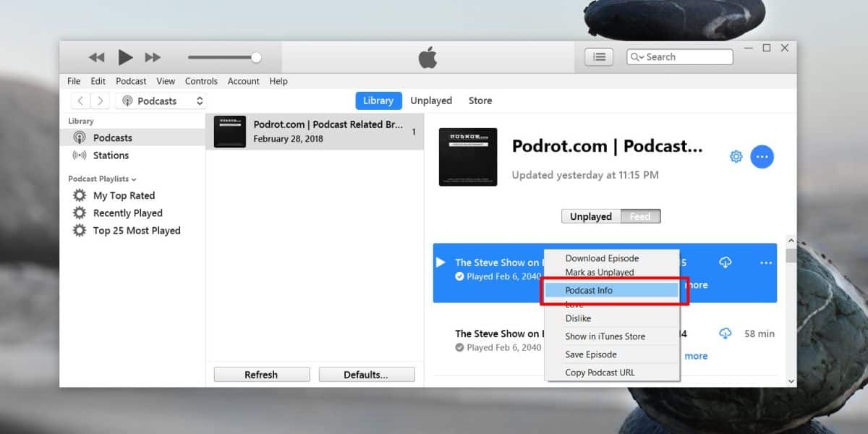This screenshot has width=868, height=434.
Task: Click the large Podrot.com podcast artwork
Action: tap(468, 157)
